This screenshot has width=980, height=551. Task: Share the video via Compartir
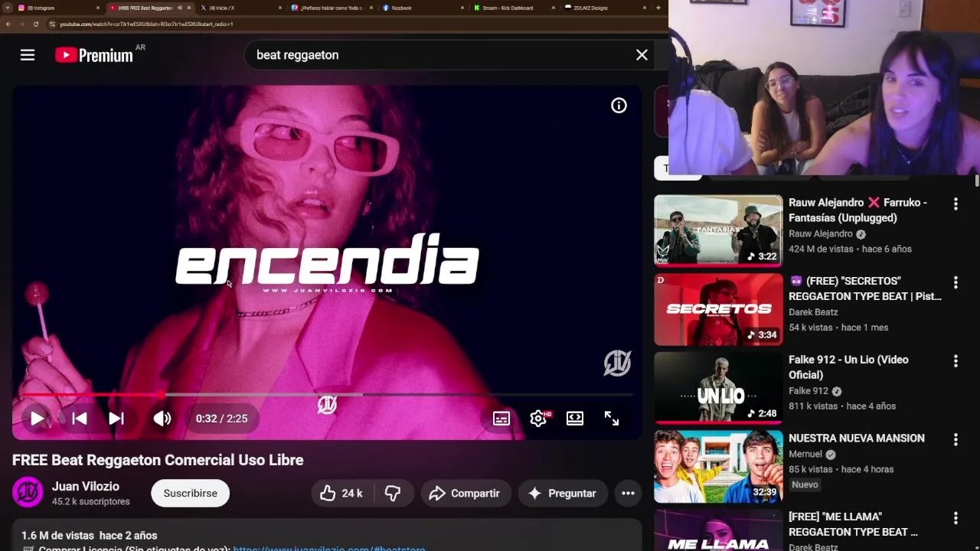tap(465, 494)
